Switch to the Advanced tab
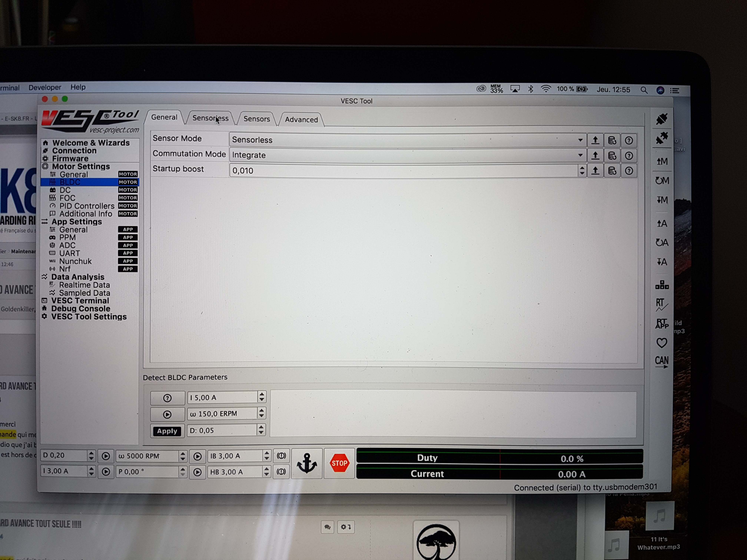 coord(301,119)
